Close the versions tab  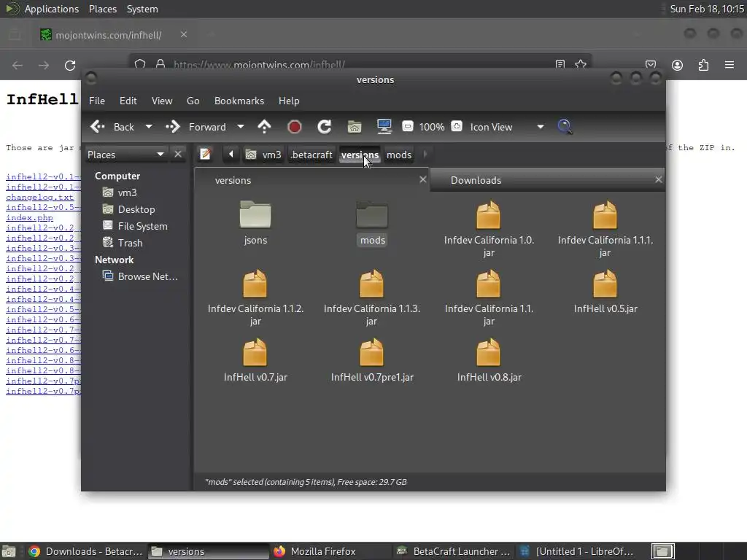422,179
